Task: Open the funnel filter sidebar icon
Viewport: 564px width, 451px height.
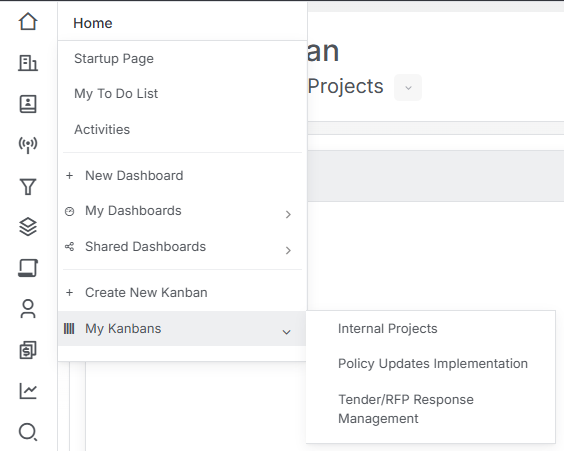Action: coord(28,187)
